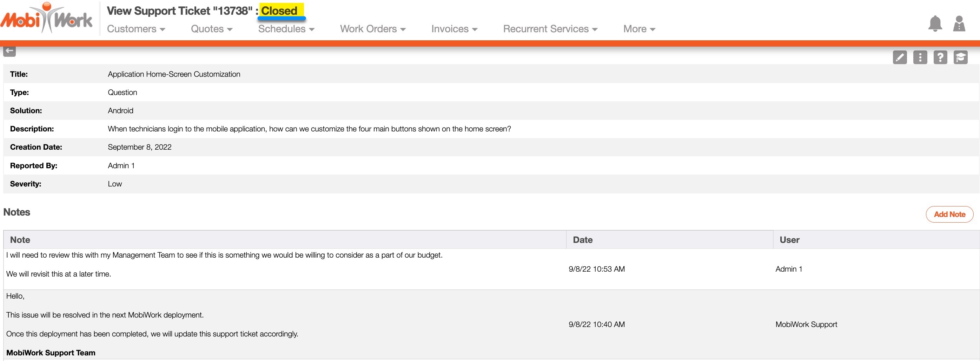
Task: Click the highlighted Closed status label
Action: 279,11
